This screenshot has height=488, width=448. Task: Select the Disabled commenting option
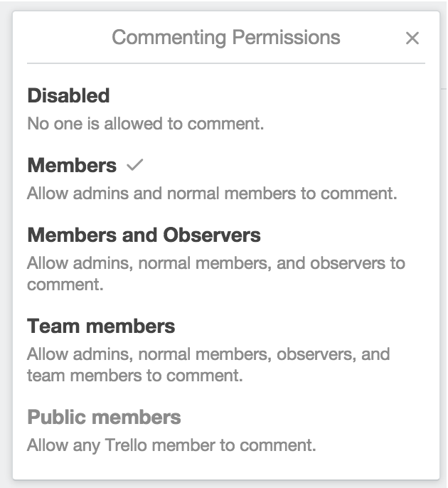68,96
